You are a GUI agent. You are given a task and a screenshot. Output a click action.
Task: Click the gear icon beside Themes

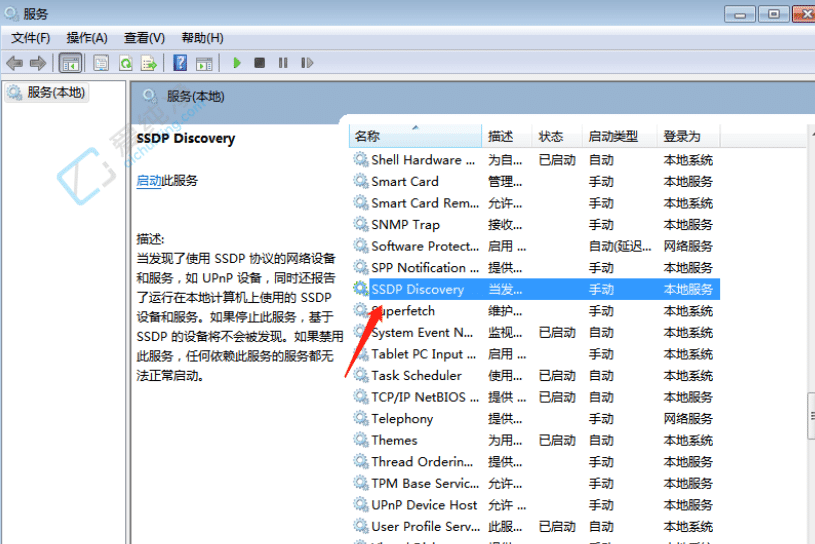coord(361,440)
